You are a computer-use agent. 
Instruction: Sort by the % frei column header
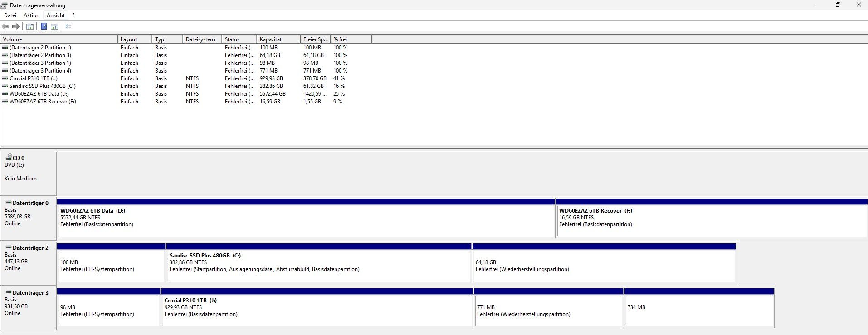pos(351,39)
